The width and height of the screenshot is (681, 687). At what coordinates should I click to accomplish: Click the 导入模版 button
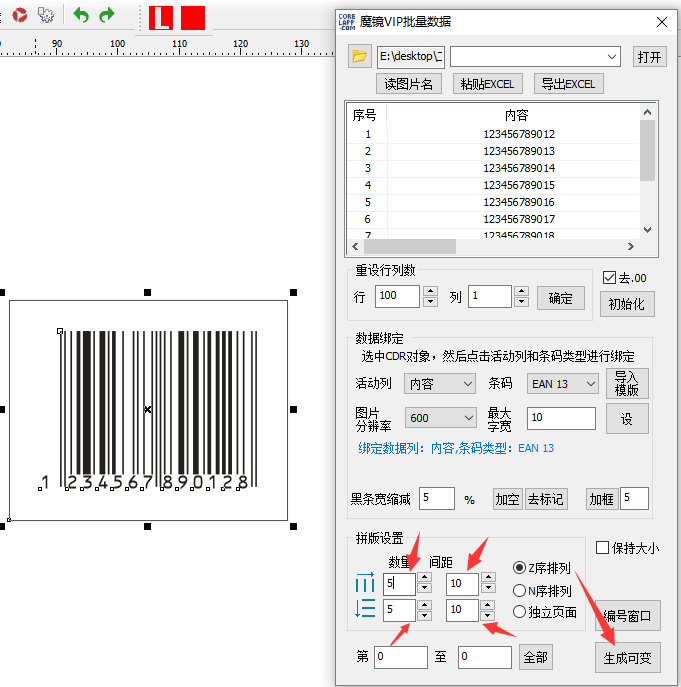click(x=627, y=383)
